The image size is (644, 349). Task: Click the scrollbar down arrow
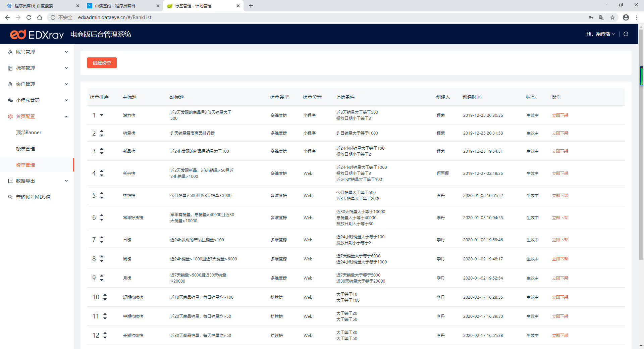[x=641, y=346]
